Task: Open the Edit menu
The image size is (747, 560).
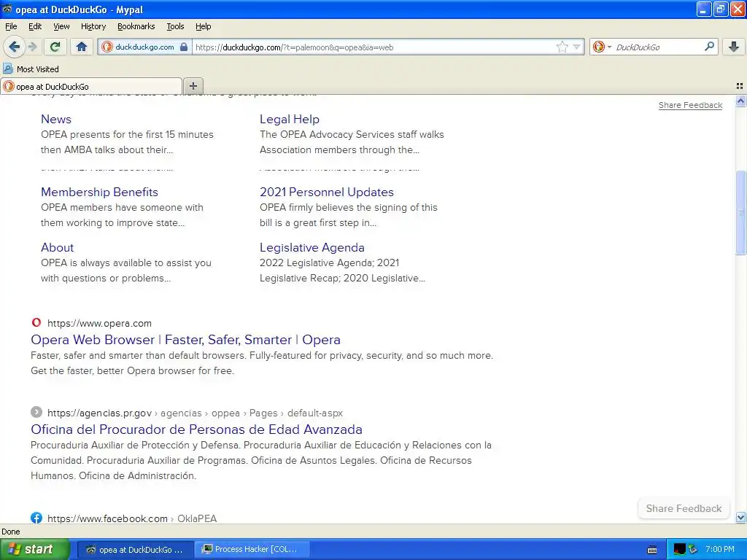Action: click(x=35, y=26)
